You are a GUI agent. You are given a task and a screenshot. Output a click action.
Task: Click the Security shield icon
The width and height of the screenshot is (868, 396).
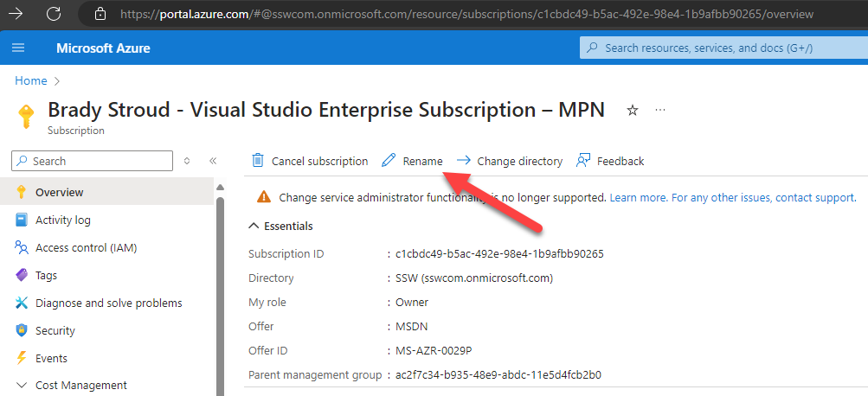(x=21, y=330)
